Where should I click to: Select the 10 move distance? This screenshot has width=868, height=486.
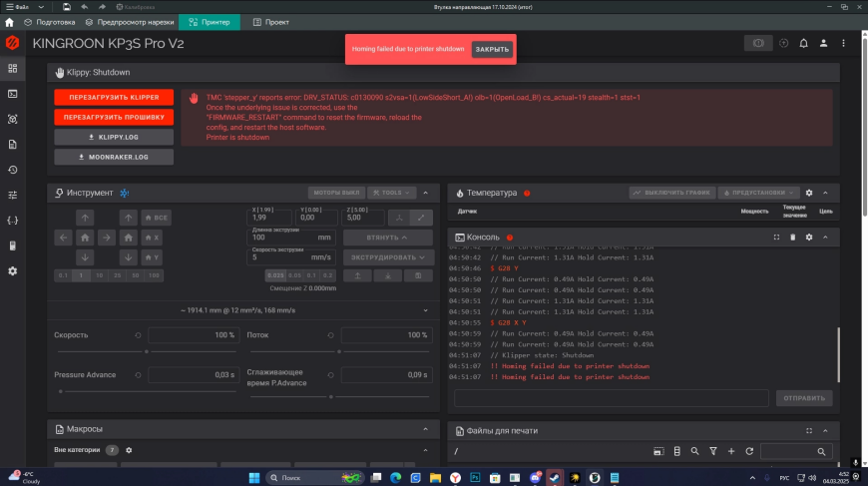coord(99,275)
